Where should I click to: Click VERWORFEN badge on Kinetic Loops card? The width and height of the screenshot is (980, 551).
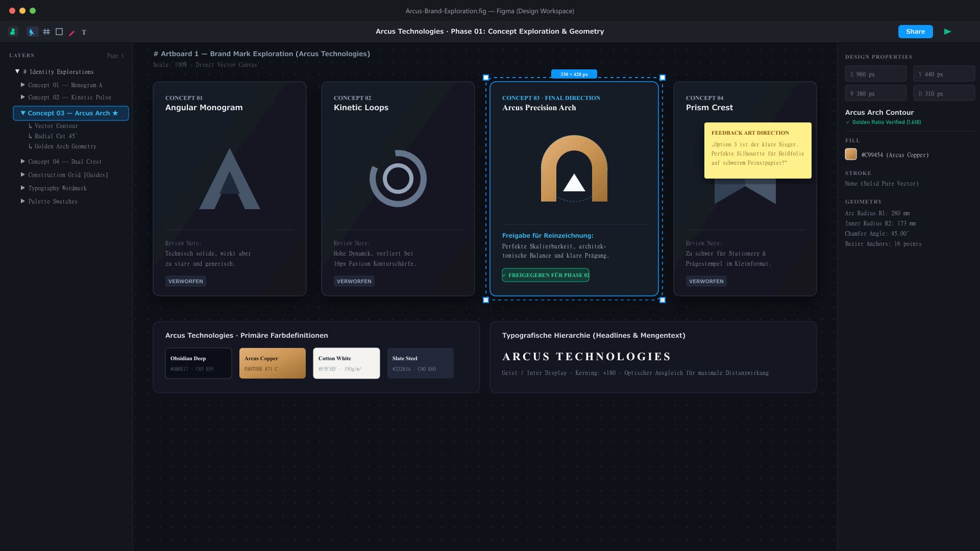click(x=354, y=281)
